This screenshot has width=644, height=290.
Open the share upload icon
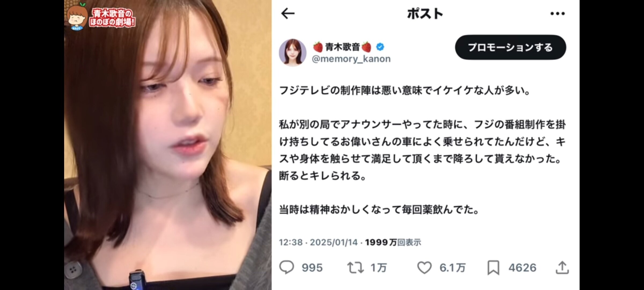tap(562, 267)
